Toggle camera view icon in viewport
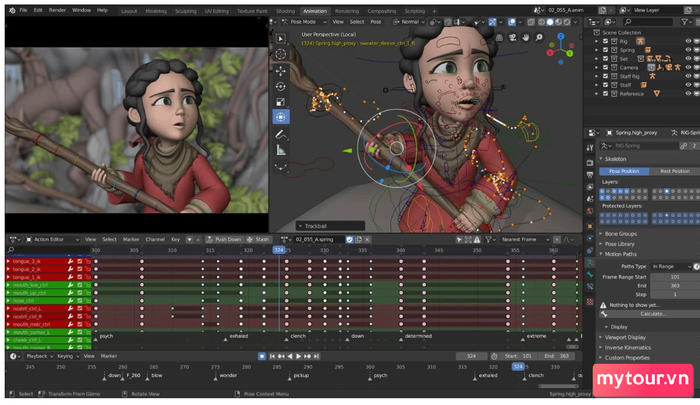Screen dimensions: 700x405 point(512,38)
